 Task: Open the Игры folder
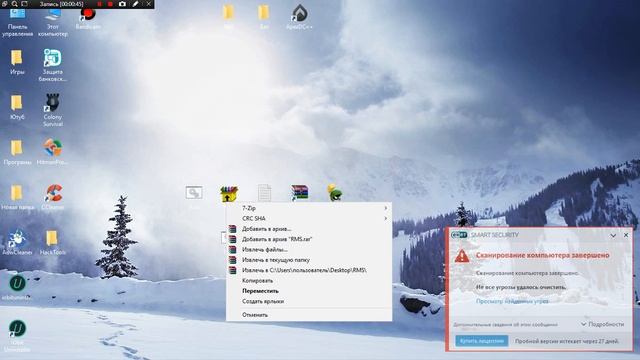pyautogui.click(x=17, y=62)
